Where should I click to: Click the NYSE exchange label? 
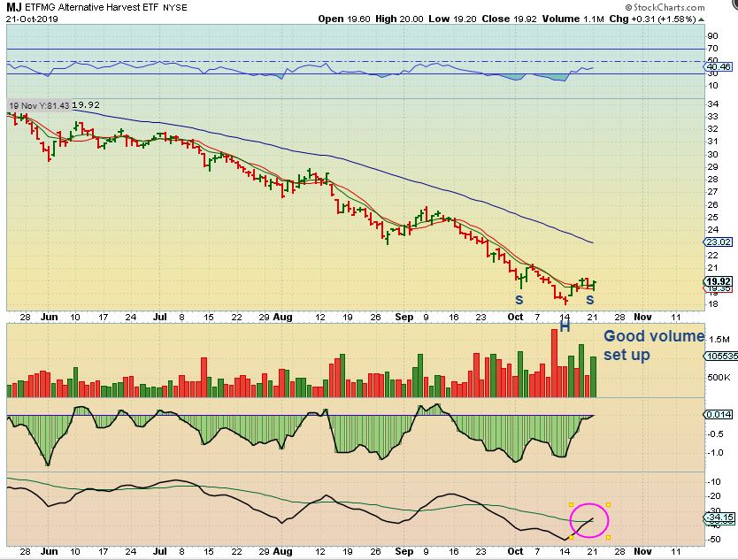[174, 8]
